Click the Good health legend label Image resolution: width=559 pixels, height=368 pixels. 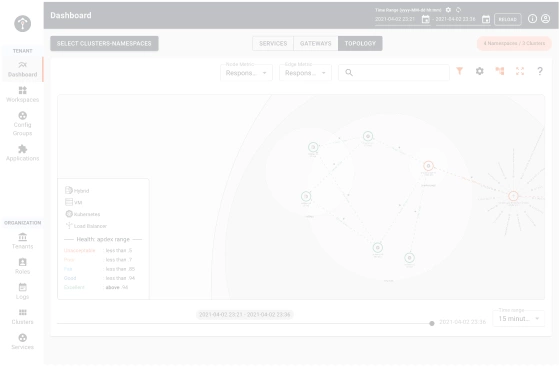[x=70, y=278]
